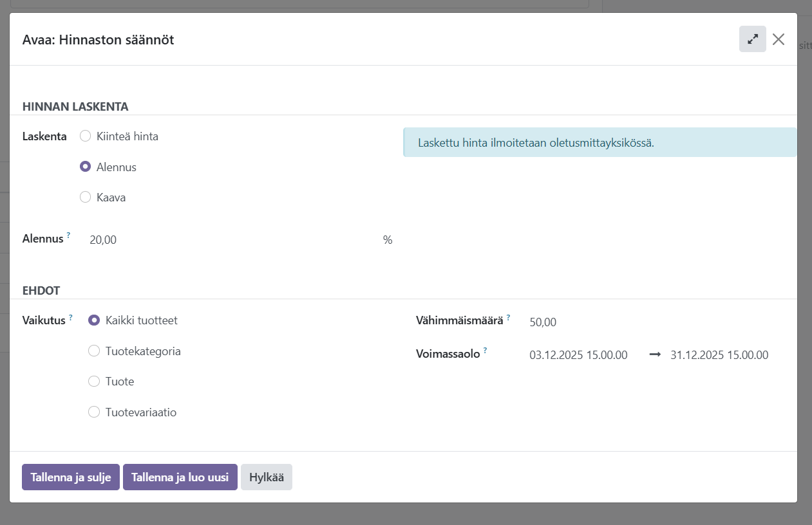The image size is (812, 525).
Task: Click help icon next to Alennus label
Action: click(x=68, y=235)
